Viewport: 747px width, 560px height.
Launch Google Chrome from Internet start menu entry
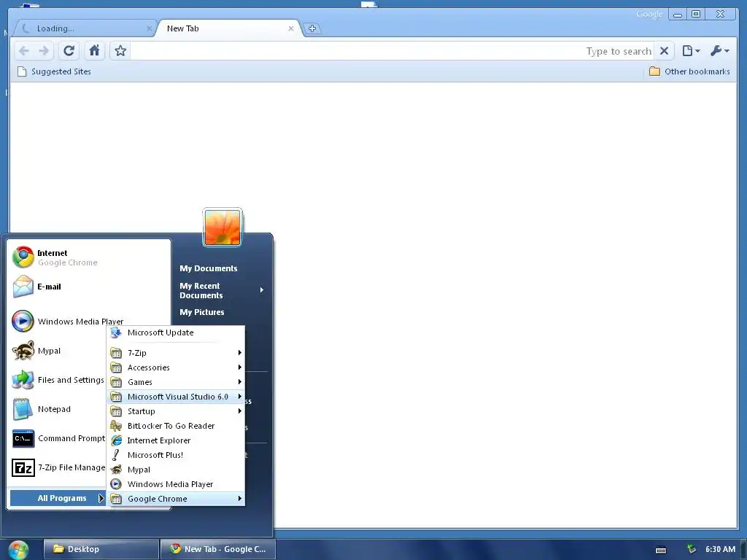(89, 257)
